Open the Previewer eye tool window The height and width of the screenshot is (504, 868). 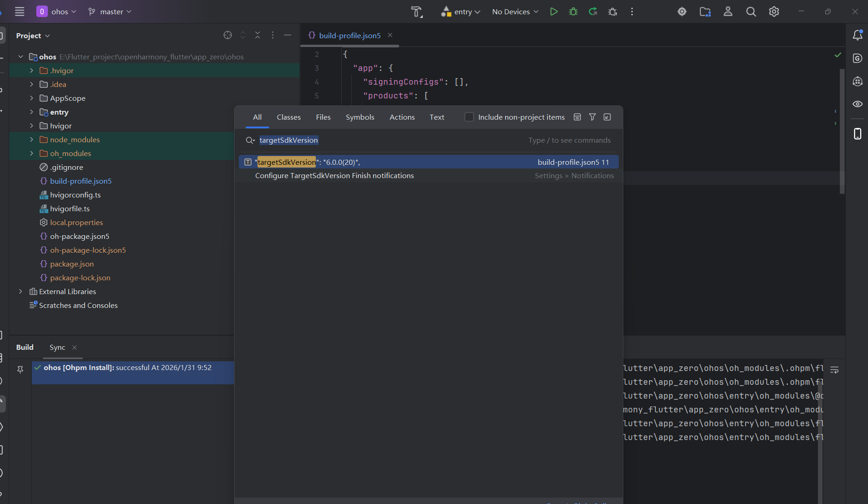click(x=857, y=104)
